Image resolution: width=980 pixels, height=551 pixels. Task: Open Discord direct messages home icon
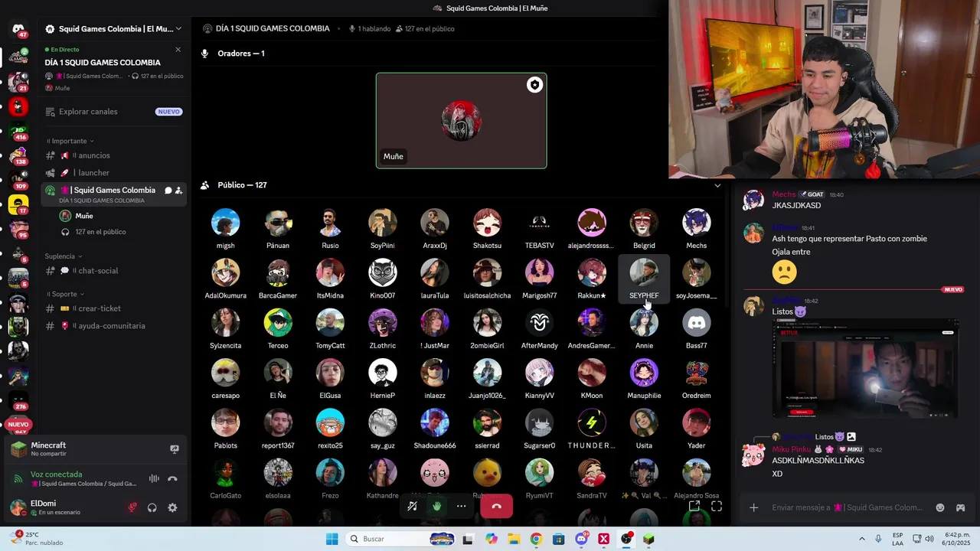pos(18,29)
